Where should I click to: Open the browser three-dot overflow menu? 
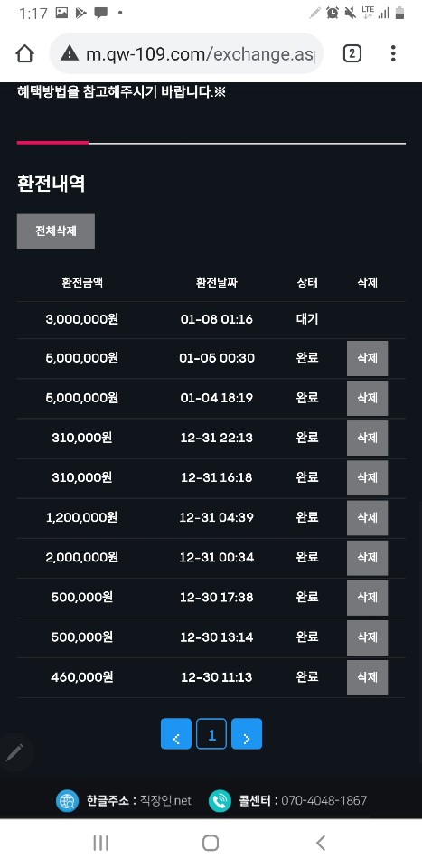(x=393, y=53)
